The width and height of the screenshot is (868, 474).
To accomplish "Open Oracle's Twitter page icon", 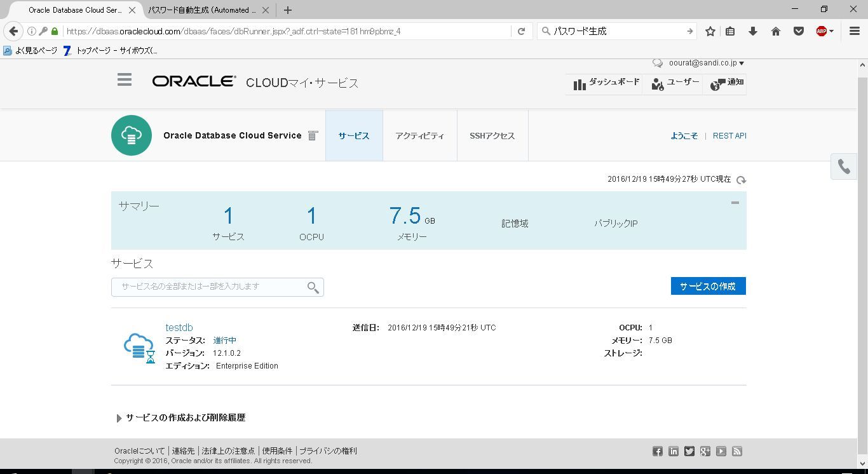I will tap(689, 451).
